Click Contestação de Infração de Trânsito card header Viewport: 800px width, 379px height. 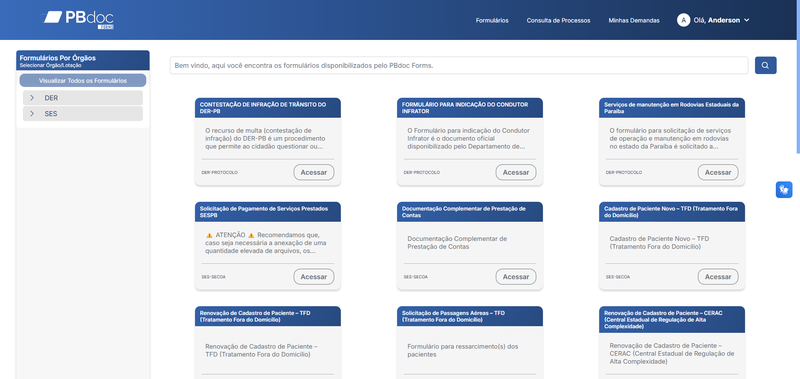pos(268,108)
